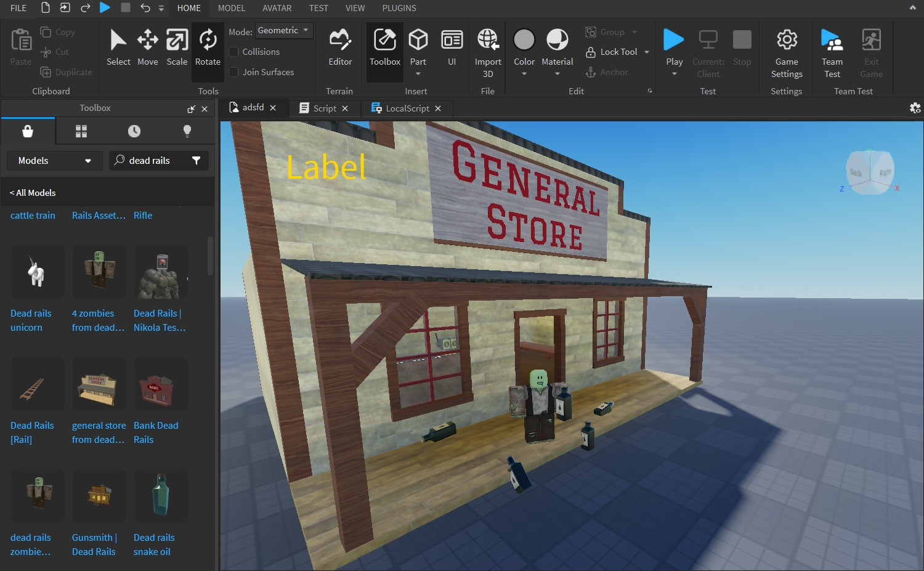Activate the Move tool

147,48
